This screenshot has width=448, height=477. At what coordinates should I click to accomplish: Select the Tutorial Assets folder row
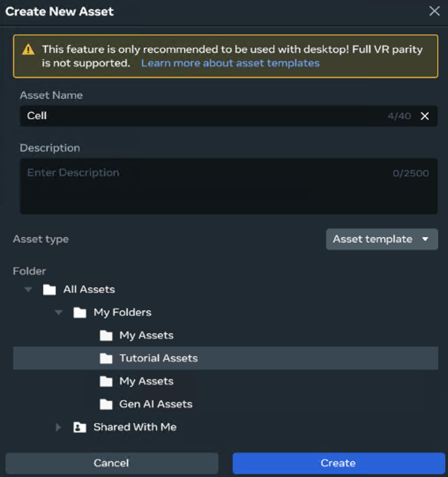coord(158,358)
